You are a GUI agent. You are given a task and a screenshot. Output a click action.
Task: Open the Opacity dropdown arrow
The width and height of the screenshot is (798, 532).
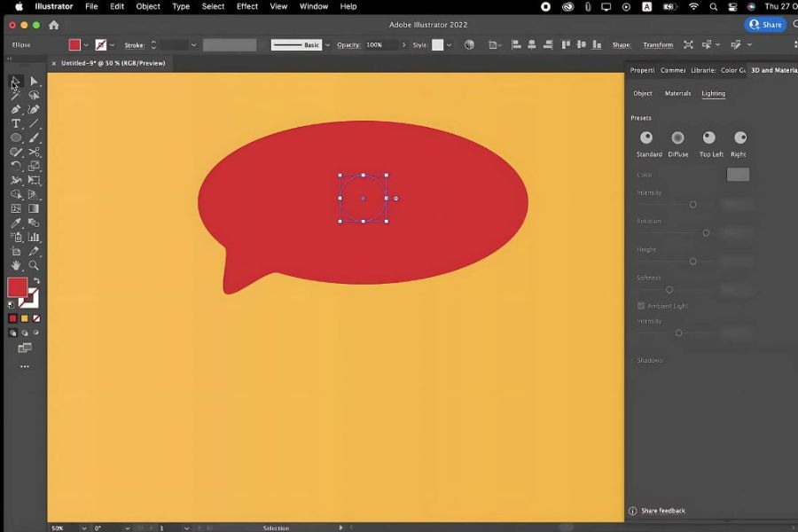pos(404,45)
